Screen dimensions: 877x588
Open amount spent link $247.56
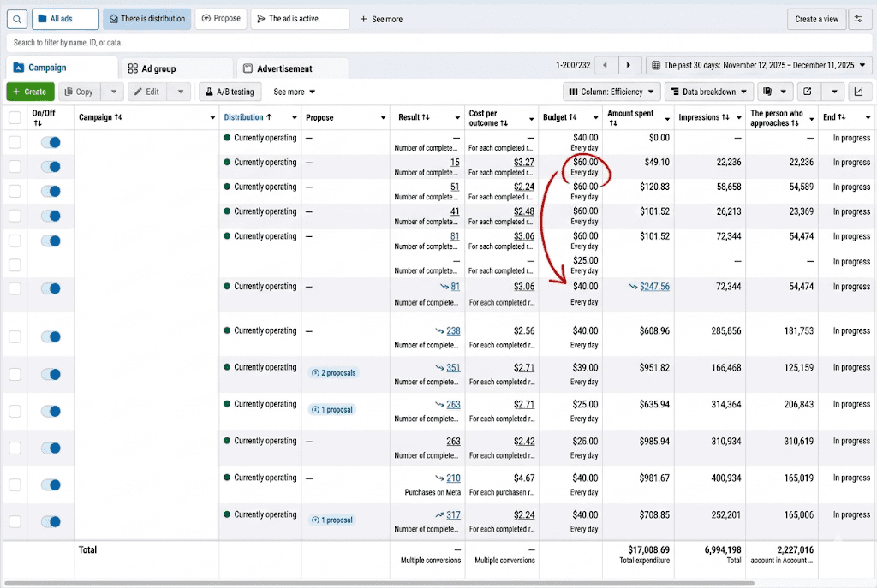(654, 286)
